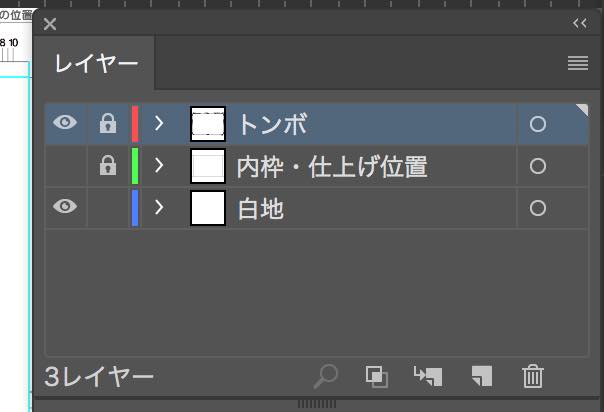Collapse the panel with double-arrow icon

[x=580, y=23]
